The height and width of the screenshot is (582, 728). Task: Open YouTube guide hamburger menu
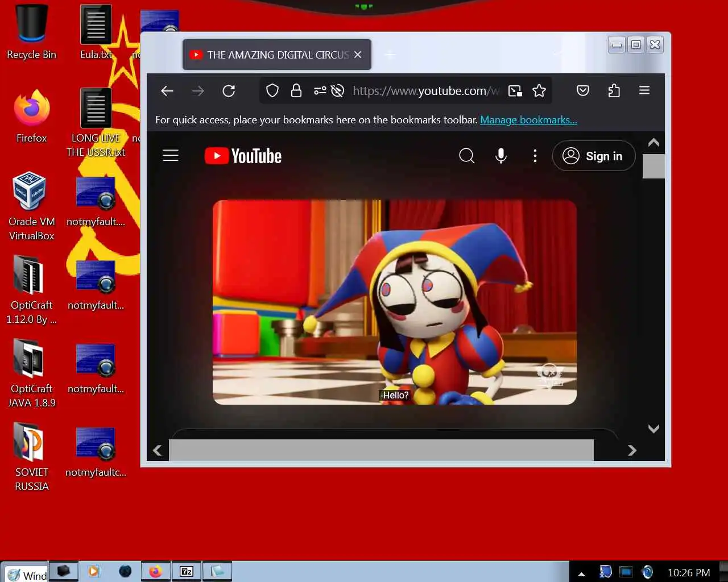pos(171,156)
